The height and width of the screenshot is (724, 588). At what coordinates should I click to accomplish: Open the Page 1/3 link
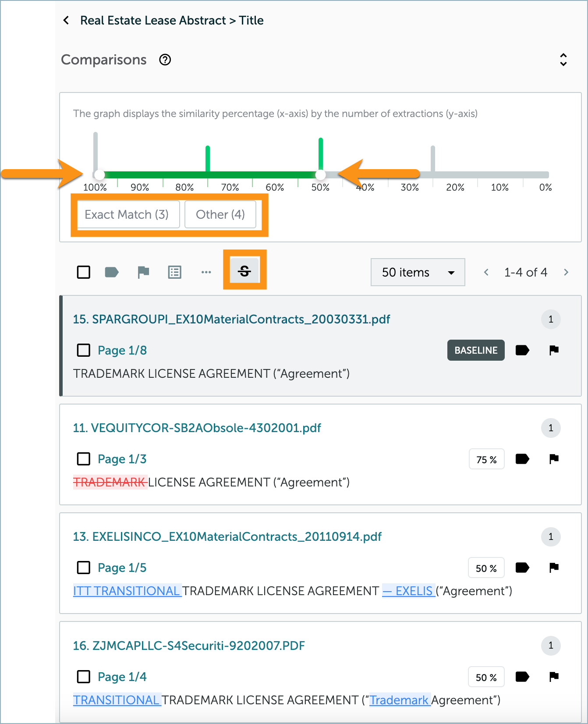coord(122,459)
